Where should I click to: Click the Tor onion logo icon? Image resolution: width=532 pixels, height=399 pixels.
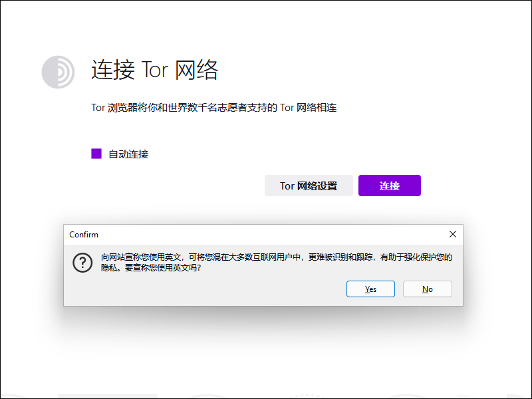point(58,72)
